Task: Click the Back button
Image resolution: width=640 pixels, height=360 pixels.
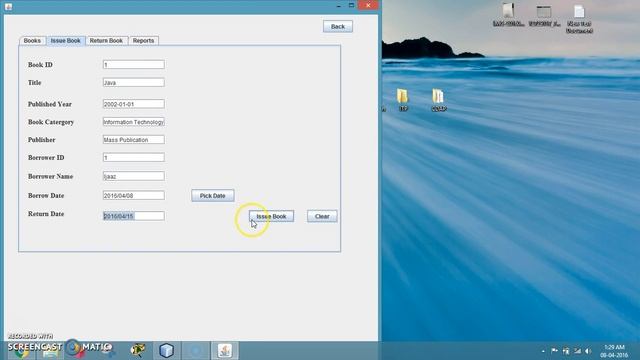Action: click(338, 27)
